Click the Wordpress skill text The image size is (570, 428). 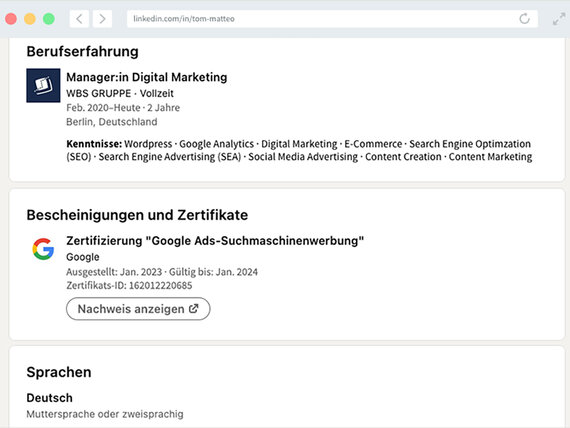tap(148, 144)
